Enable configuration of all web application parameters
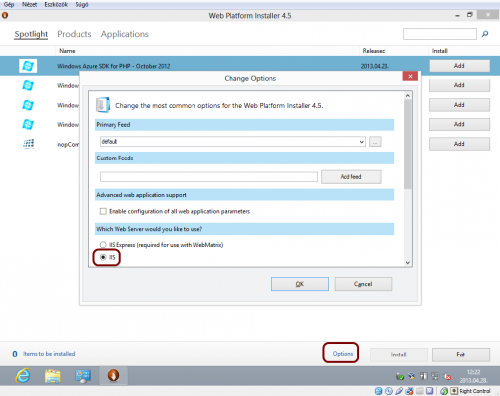Image resolution: width=500 pixels, height=396 pixels. [103, 211]
